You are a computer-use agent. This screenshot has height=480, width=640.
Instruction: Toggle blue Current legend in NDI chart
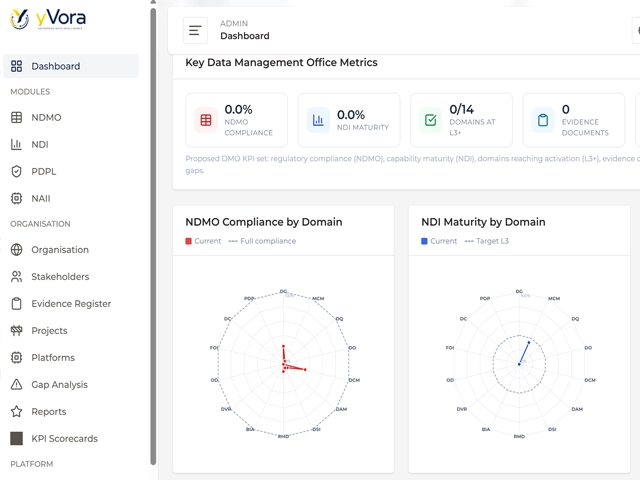(x=439, y=241)
